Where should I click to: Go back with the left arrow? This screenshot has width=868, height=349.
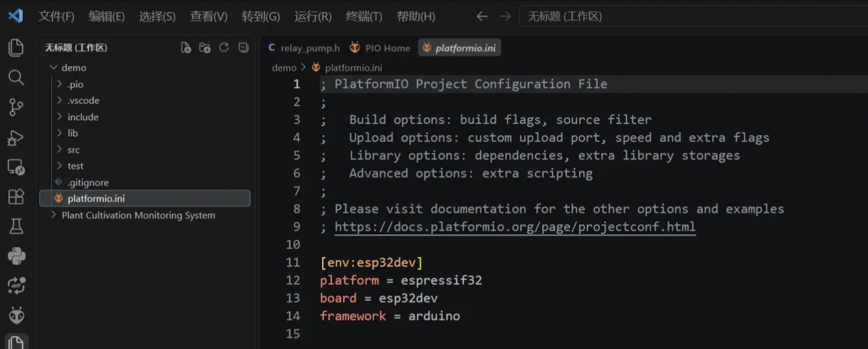point(482,17)
